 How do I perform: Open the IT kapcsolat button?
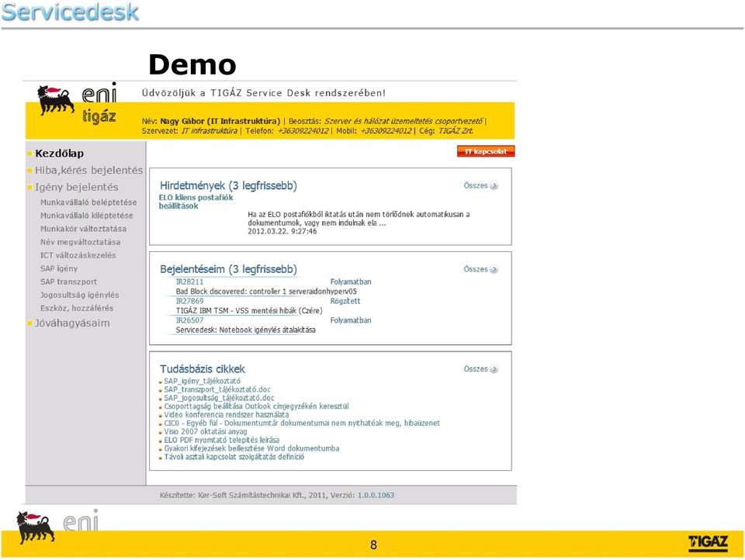click(486, 151)
